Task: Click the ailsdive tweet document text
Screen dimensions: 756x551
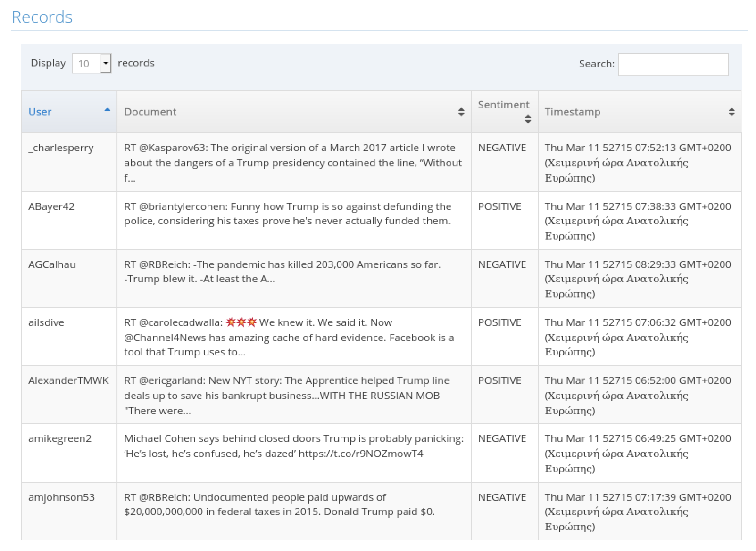Action: [x=289, y=337]
